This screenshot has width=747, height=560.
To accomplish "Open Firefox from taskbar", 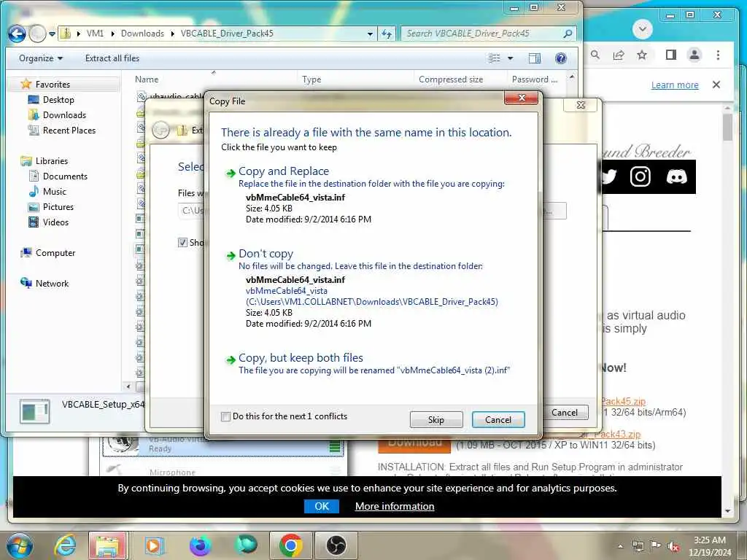I will tap(200, 545).
